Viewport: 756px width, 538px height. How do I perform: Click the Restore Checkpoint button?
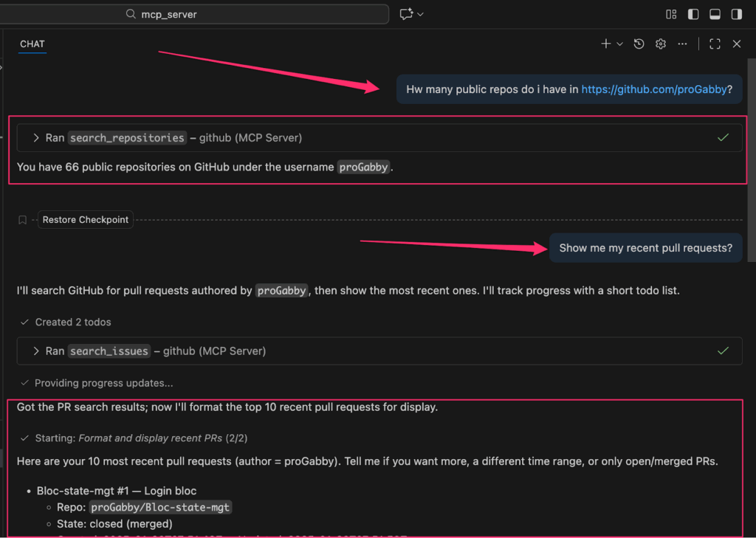pyautogui.click(x=85, y=219)
